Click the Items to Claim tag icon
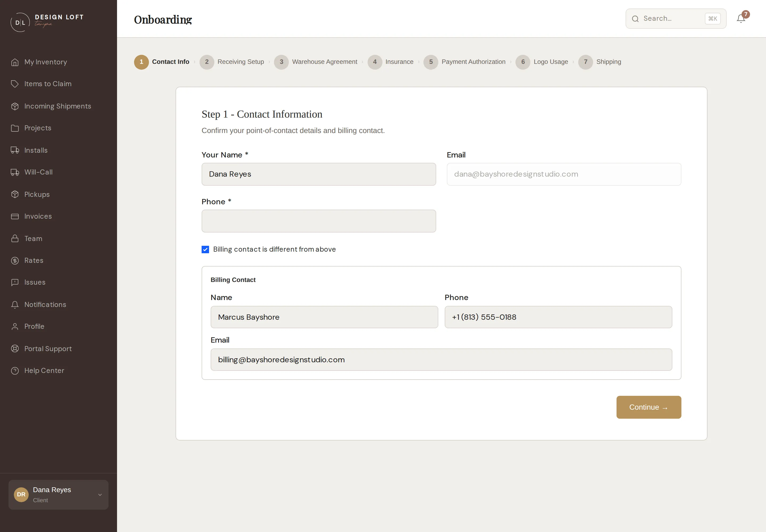The height and width of the screenshot is (532, 766). click(15, 84)
